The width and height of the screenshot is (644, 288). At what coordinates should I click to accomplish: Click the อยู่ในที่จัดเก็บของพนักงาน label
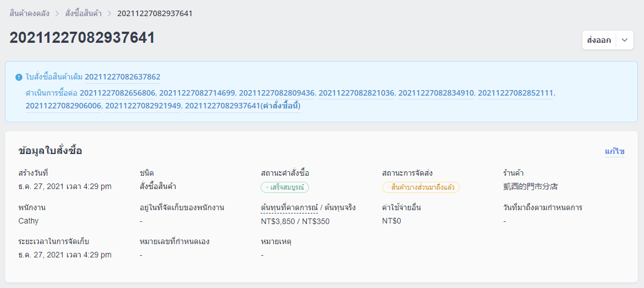182,207
